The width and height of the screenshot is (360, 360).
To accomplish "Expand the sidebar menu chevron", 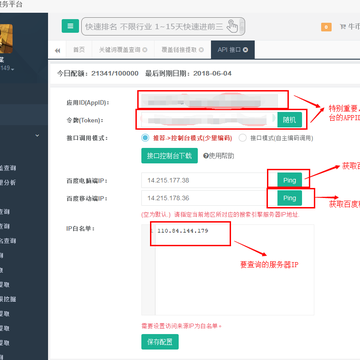I will click(37, 136).
